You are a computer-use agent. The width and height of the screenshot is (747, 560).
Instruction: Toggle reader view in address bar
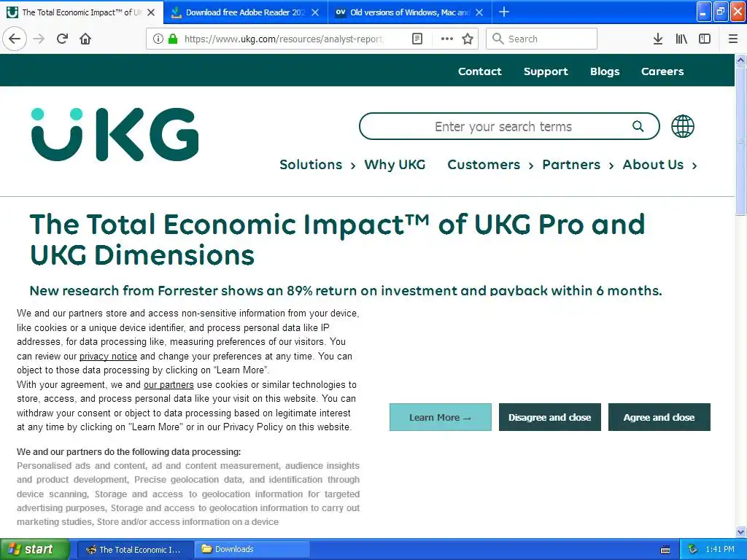coord(417,39)
